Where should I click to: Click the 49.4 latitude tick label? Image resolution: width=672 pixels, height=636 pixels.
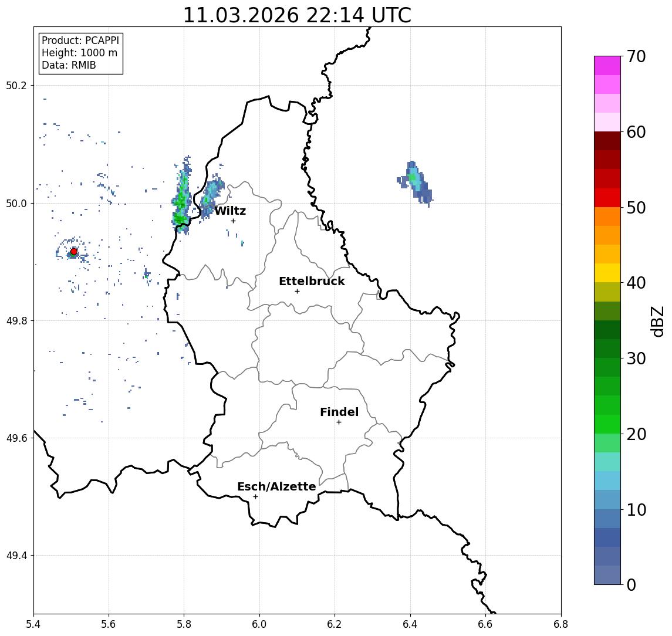(x=16, y=556)
